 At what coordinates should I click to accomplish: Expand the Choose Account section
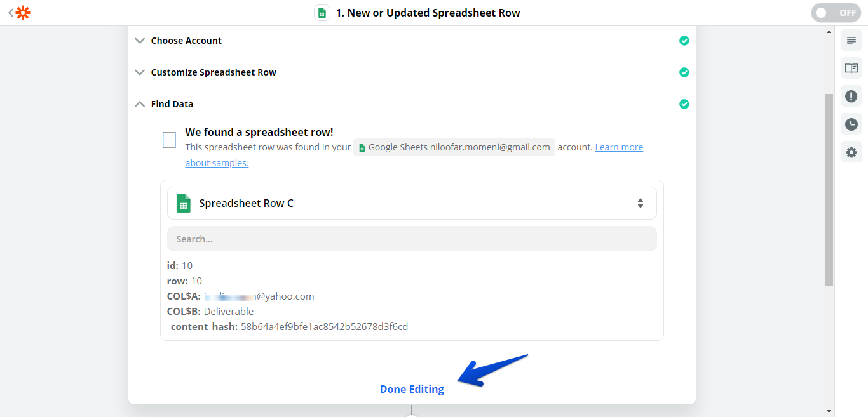click(x=412, y=41)
